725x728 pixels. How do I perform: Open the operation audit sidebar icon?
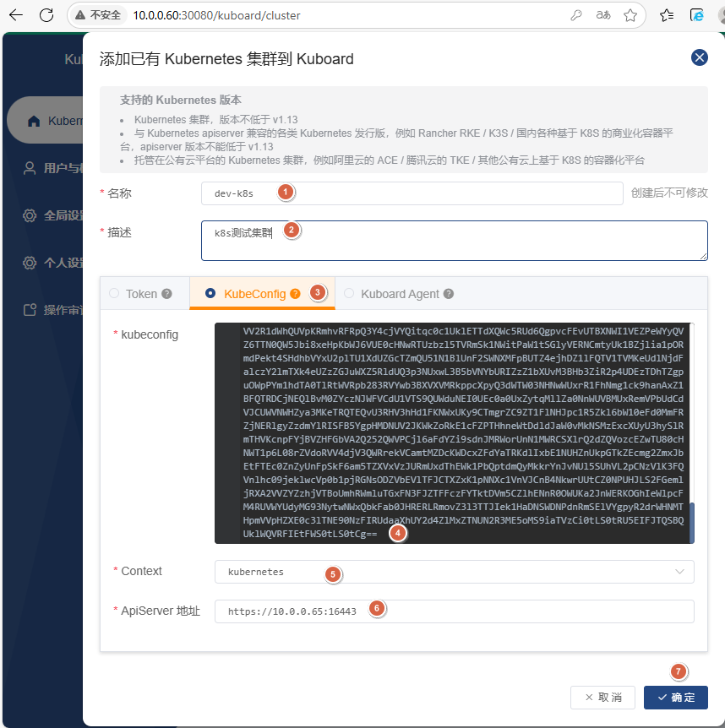click(30, 310)
